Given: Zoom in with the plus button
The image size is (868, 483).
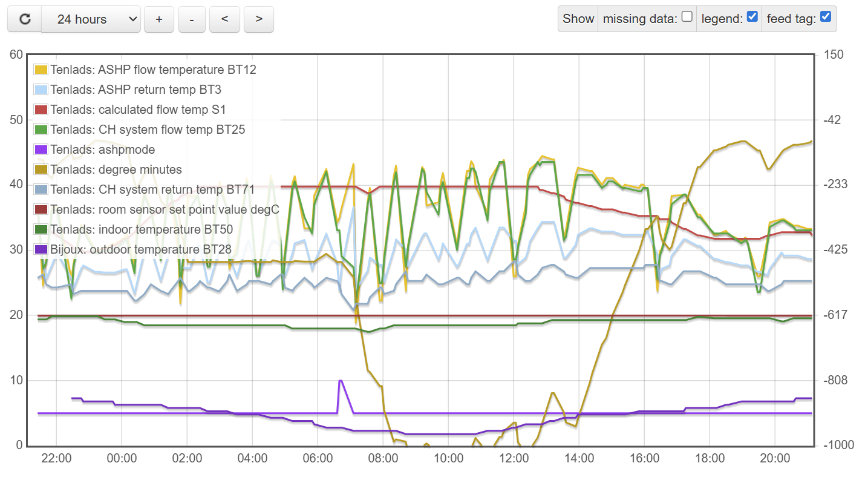Looking at the screenshot, I should pos(159,19).
